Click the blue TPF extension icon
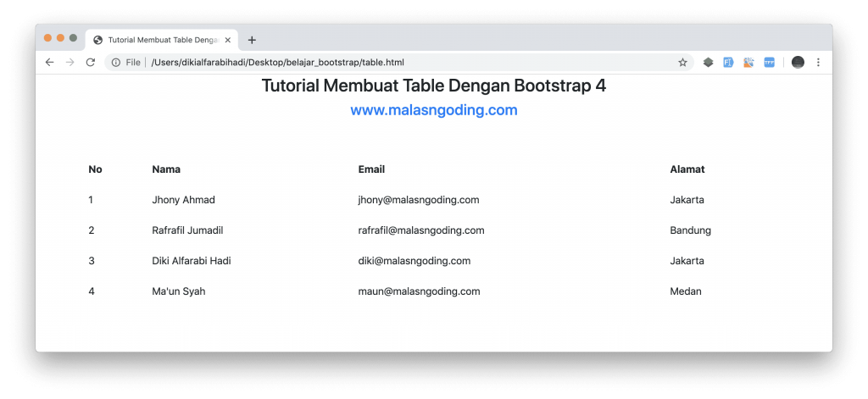Viewport: 868px width, 399px height. click(x=769, y=63)
